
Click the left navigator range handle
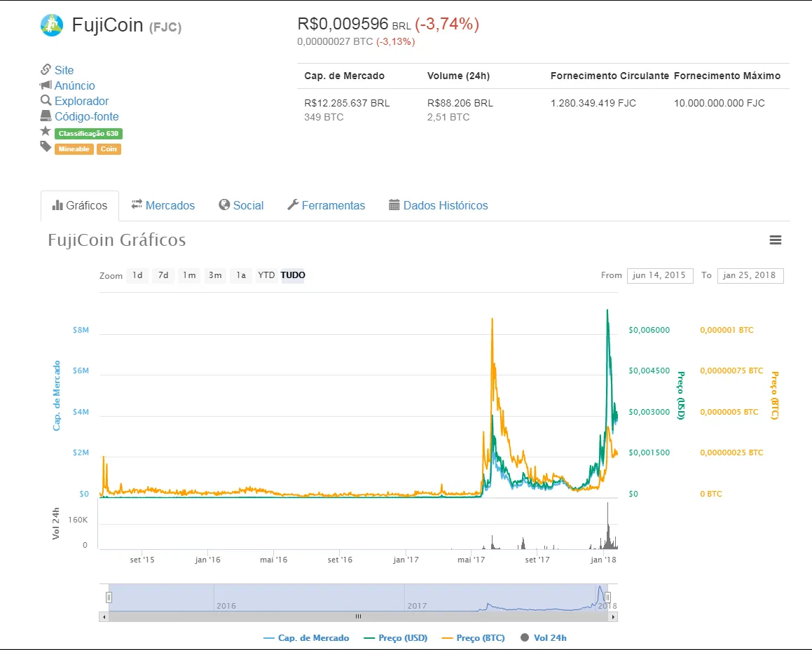[109, 597]
